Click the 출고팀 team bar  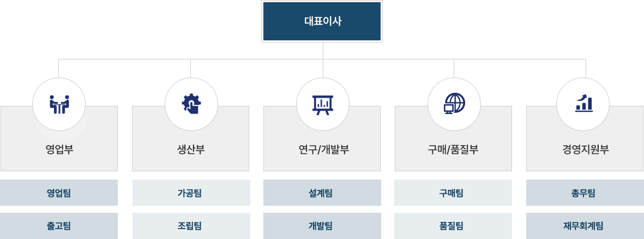[59, 226]
